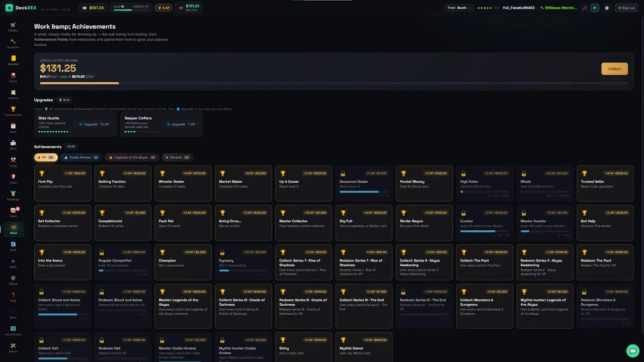The width and height of the screenshot is (644, 362).
Task: Click the Pack Rat achievement title
Action: (167, 221)
